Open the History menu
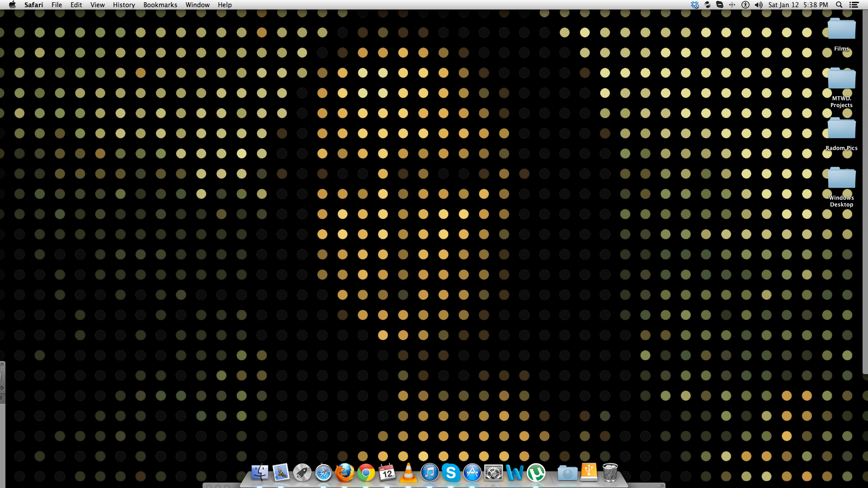This screenshot has width=868, height=488. (124, 5)
